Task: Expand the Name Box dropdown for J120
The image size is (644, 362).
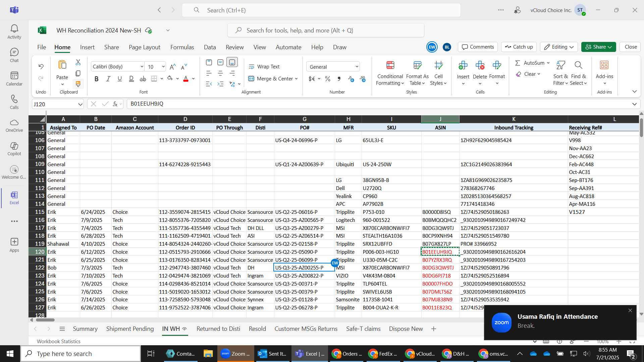Action: 80,104
